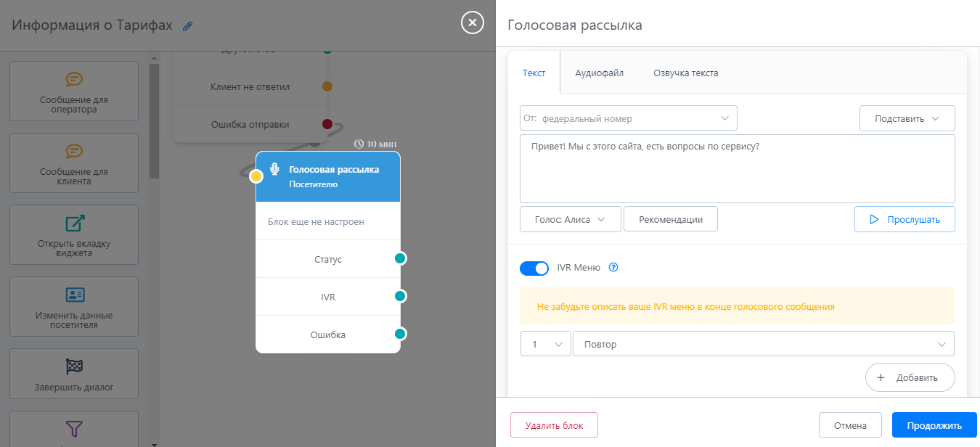Select the 'Сообщение для клиента' block icon
Image resolution: width=980 pixels, height=447 pixels.
(74, 151)
